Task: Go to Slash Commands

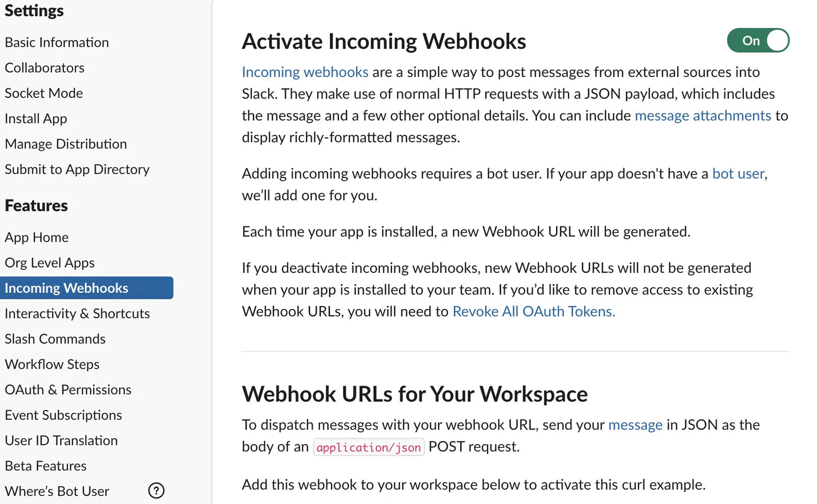Action: tap(55, 339)
